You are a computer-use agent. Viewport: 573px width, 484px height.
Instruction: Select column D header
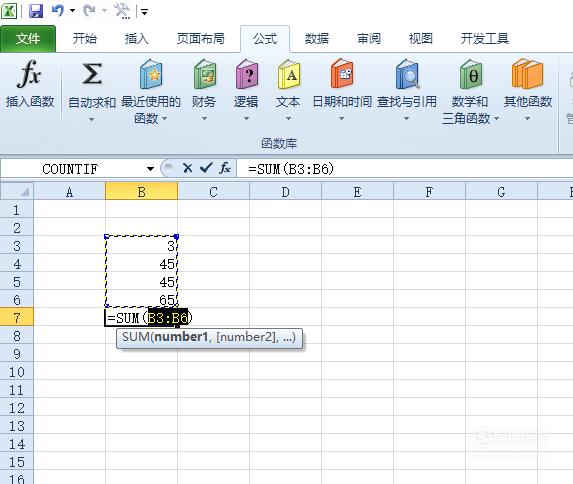click(285, 191)
